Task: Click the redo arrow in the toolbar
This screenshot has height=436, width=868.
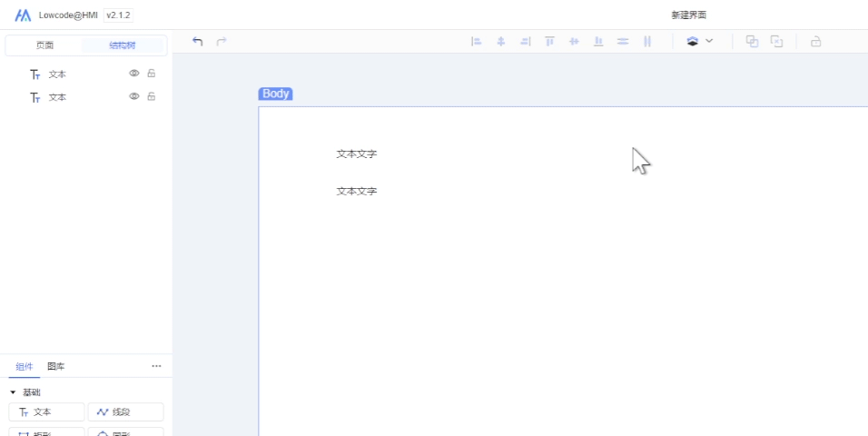Action: [222, 42]
